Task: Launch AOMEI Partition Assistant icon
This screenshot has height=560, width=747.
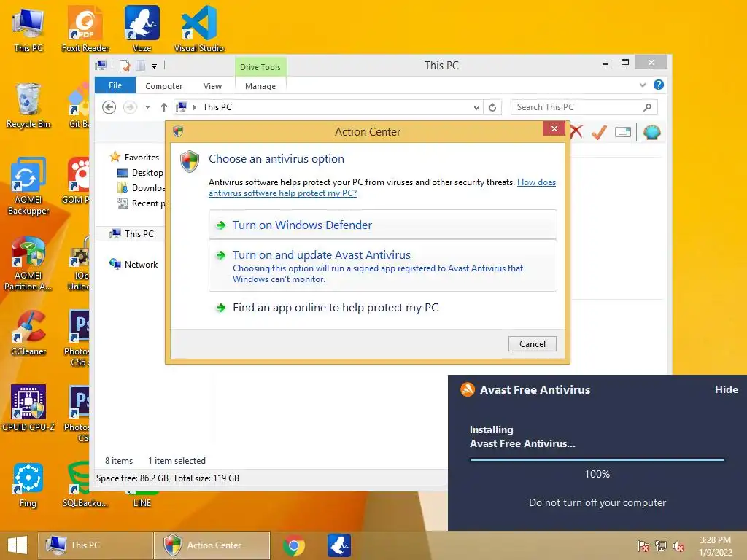Action: [x=28, y=263]
